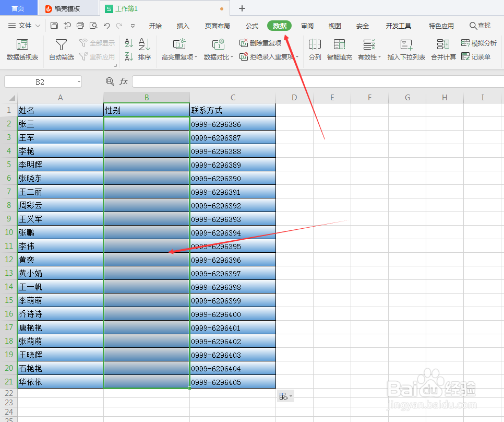The height and width of the screenshot is (422, 504).
Task: Open the Review (审阅) tab
Action: 307,26
